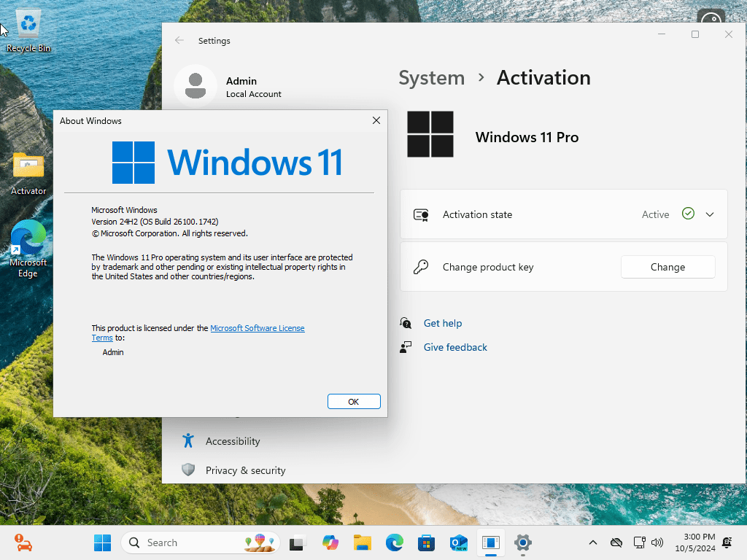Screen dimensions: 747x560
Task: Confirm the About Windows dialog with OK
Action: pos(354,401)
